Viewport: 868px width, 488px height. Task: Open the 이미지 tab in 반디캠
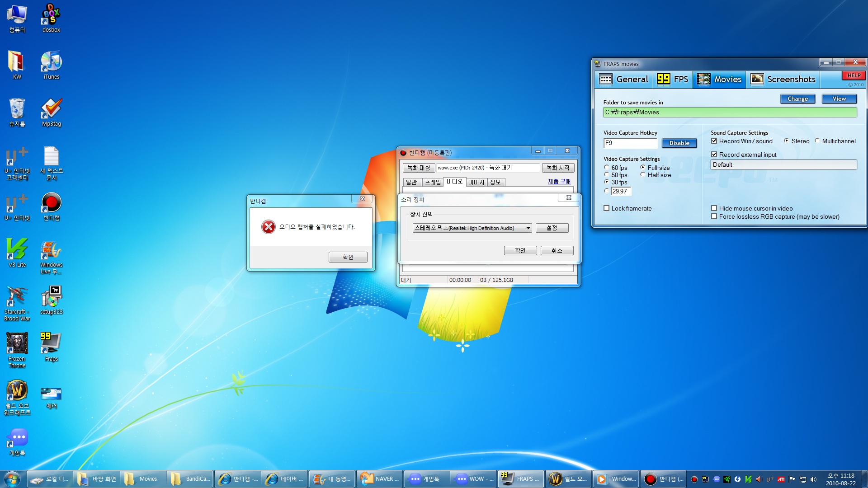tap(476, 182)
